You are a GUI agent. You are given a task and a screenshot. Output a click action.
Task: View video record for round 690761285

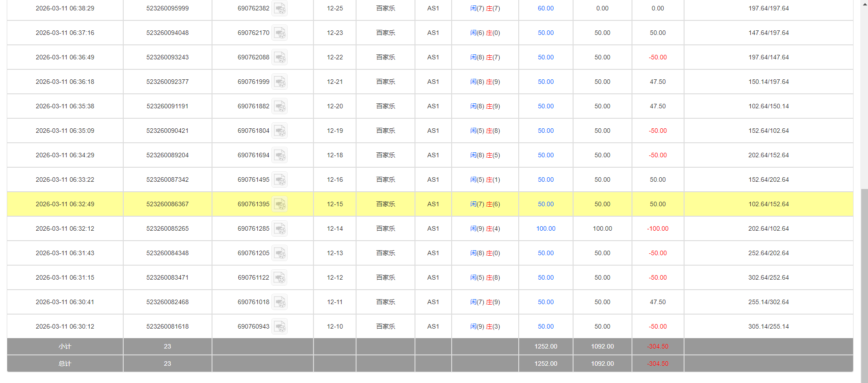click(280, 229)
